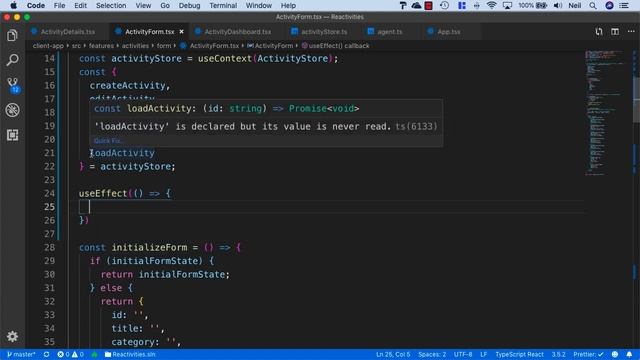640x360 pixels.
Task: Switch to the activityStore.ts tab
Action: [324, 31]
